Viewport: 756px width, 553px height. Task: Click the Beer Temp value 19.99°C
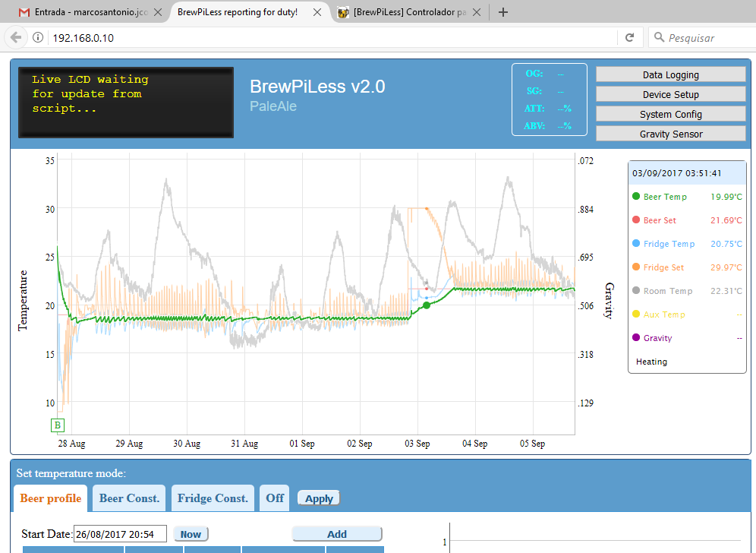tap(726, 197)
